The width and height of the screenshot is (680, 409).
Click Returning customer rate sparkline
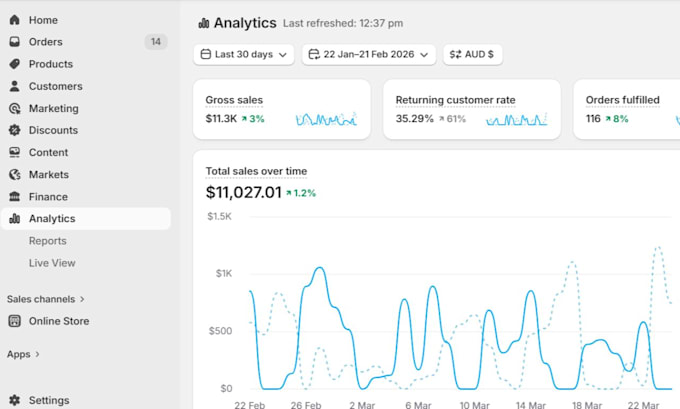pos(517,119)
